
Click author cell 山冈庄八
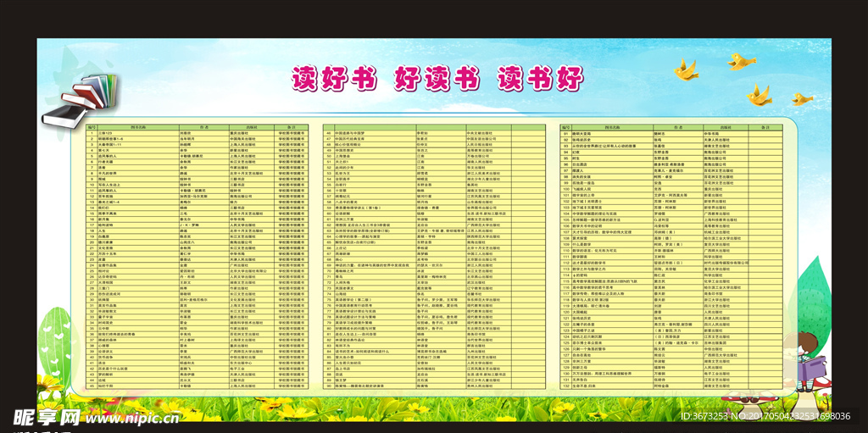pos(186,242)
